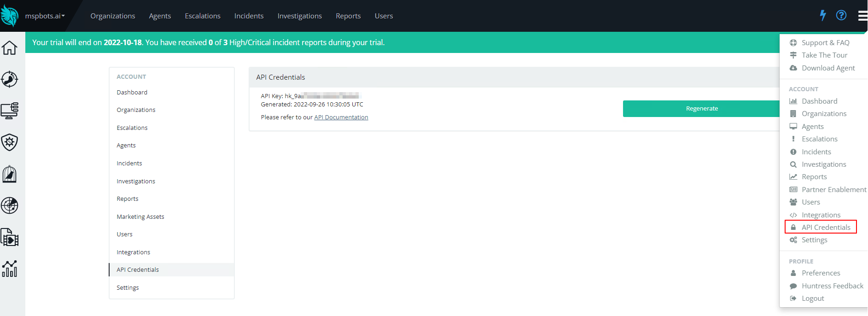Click the radar globe icon in sidebar
Viewport: 868px width, 316px height.
[10, 205]
